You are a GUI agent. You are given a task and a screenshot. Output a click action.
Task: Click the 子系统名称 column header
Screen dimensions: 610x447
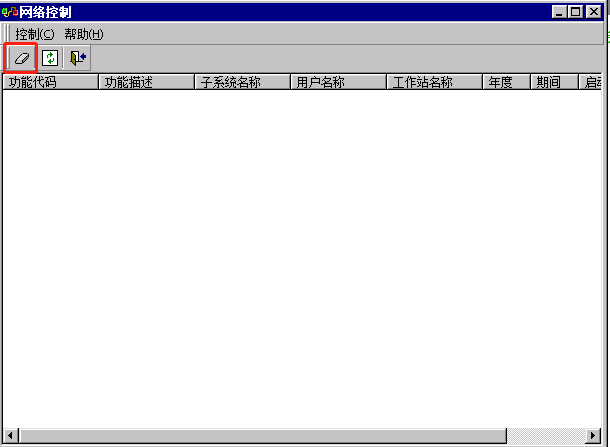point(242,82)
